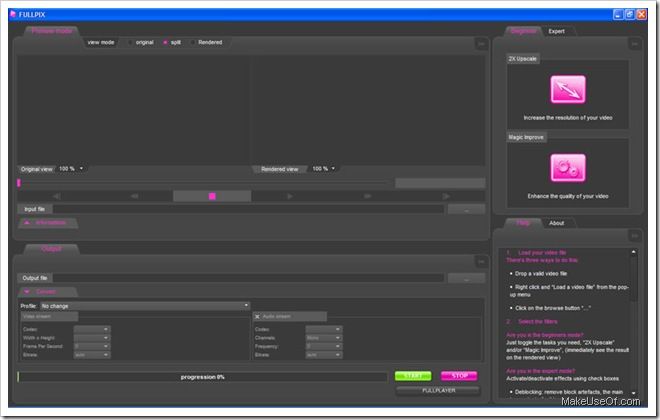The image size is (660, 420).
Task: Select the Rendered view mode radio
Action: 193,42
